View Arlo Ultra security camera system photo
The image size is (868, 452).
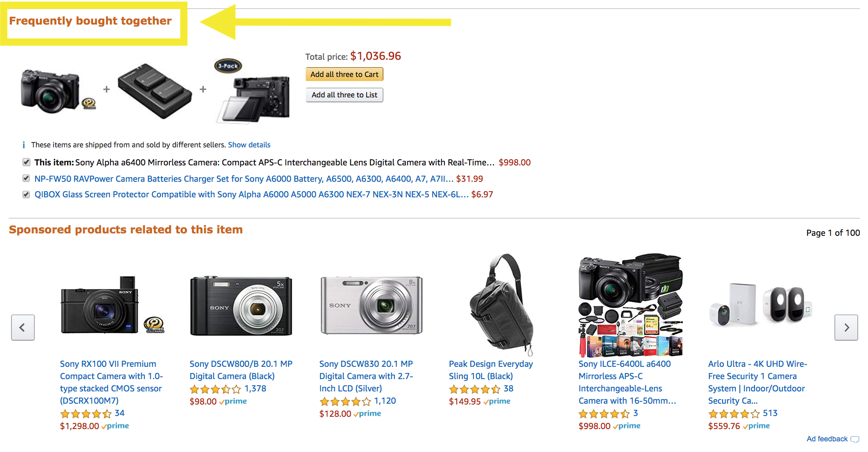pos(760,305)
